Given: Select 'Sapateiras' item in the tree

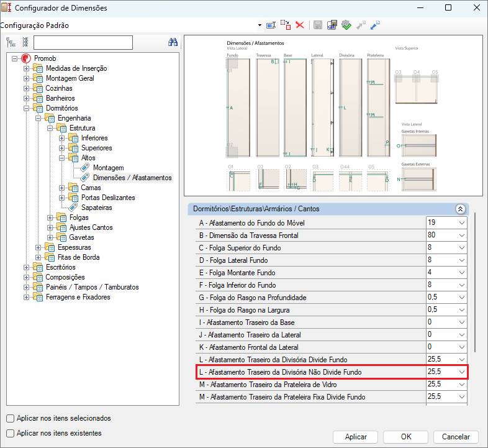Looking at the screenshot, I should coord(96,208).
